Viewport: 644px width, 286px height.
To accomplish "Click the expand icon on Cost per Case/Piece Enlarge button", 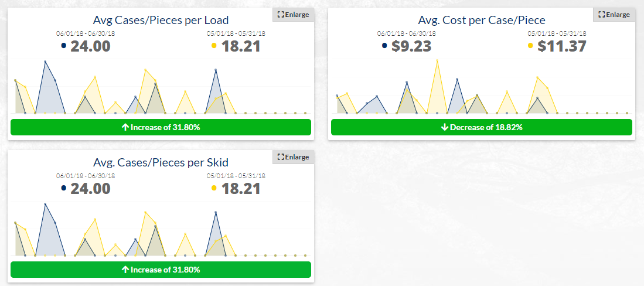I will [x=602, y=15].
